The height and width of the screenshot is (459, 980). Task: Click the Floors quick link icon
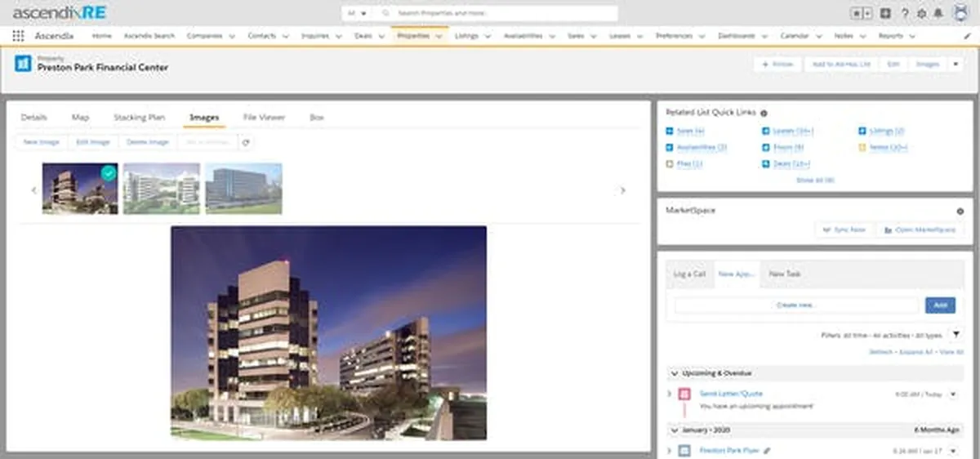[765, 147]
